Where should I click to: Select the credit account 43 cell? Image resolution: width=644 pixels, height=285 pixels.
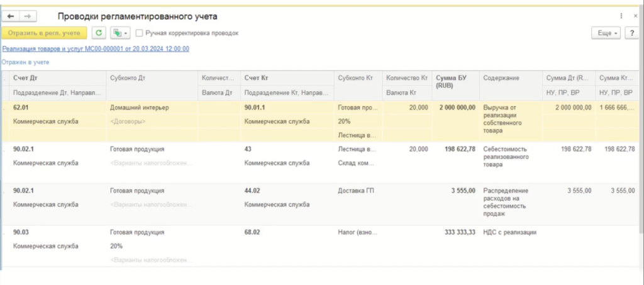287,149
